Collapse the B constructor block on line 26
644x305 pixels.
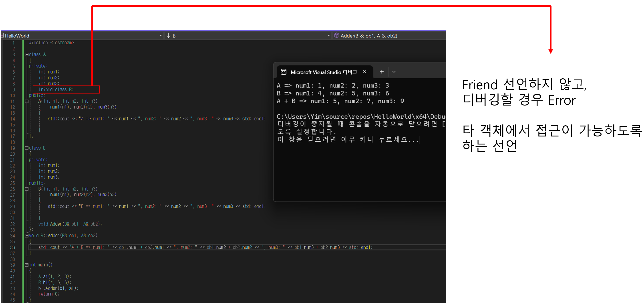(x=26, y=189)
